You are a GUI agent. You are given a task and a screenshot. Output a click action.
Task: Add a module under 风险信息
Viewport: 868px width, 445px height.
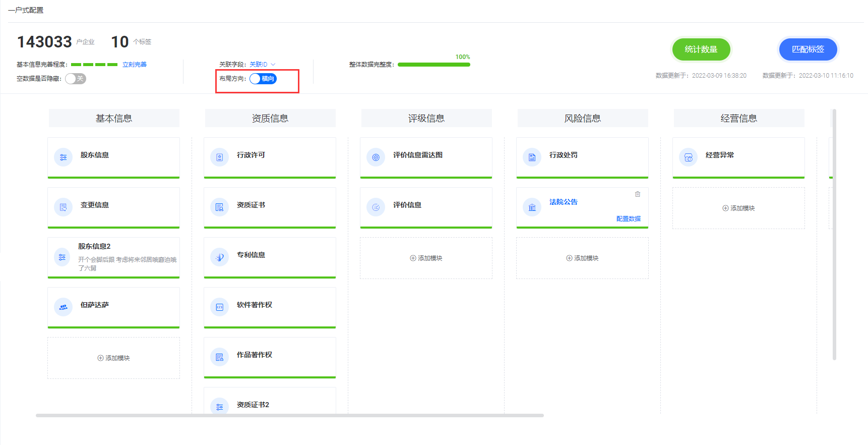pos(582,258)
